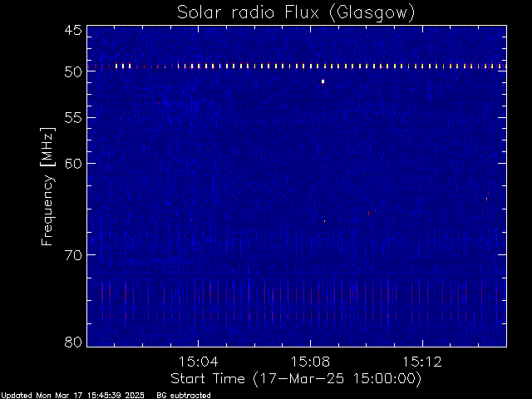Click the 'Frequency [MHz]' axis label
The width and height of the screenshot is (532, 399).
(47, 186)
